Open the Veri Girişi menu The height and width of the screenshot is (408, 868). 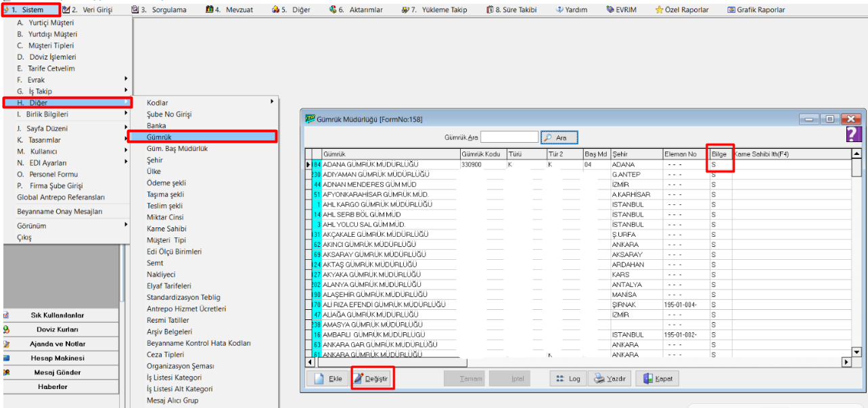(x=87, y=10)
